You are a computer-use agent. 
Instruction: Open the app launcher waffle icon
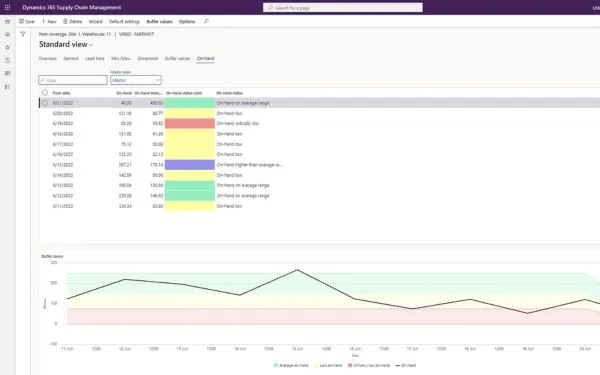(7, 7)
